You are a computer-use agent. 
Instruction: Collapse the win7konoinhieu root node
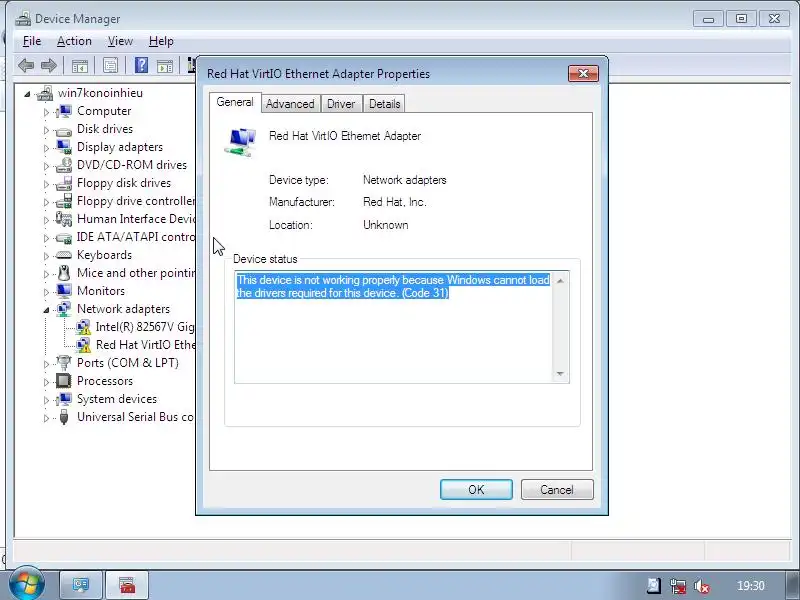tap(27, 94)
